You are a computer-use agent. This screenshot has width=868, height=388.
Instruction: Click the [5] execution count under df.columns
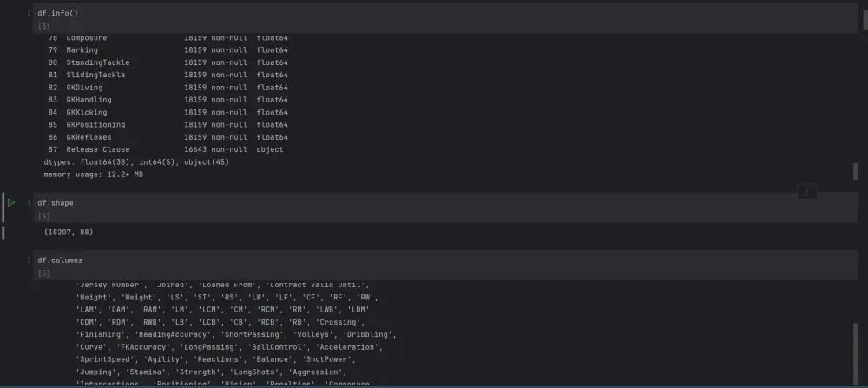coord(43,273)
